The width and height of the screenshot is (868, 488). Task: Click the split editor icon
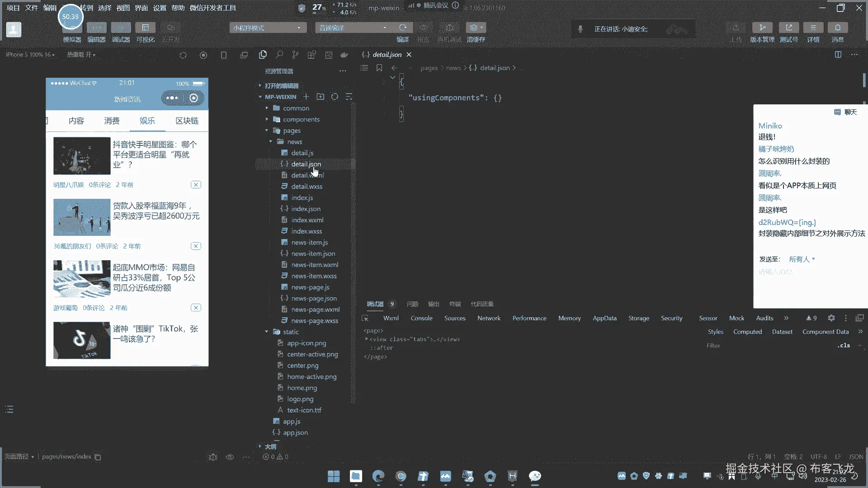[x=838, y=55]
